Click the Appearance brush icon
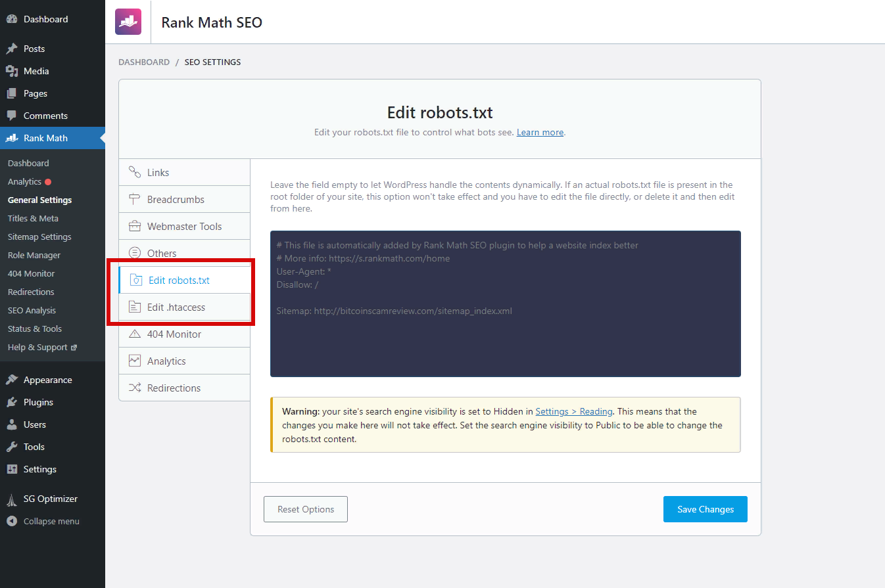Image resolution: width=885 pixels, height=588 pixels. tap(12, 380)
